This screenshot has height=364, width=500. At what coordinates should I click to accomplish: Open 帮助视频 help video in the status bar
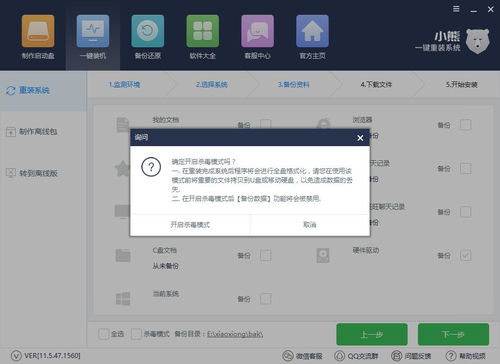pos(466,356)
